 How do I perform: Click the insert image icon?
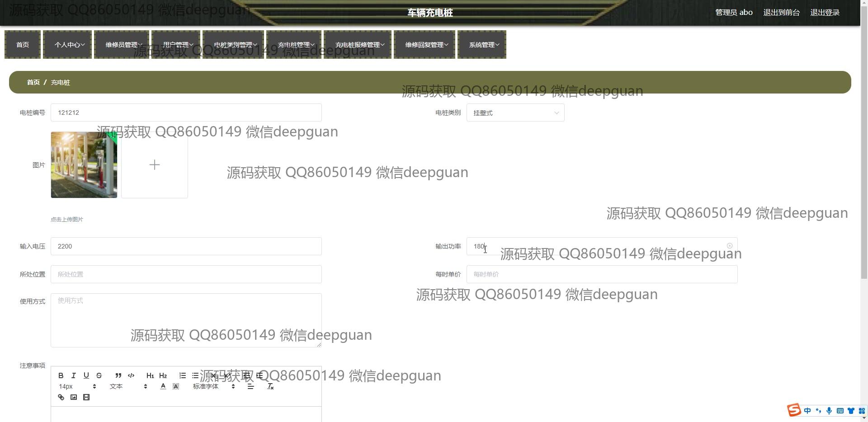[73, 397]
